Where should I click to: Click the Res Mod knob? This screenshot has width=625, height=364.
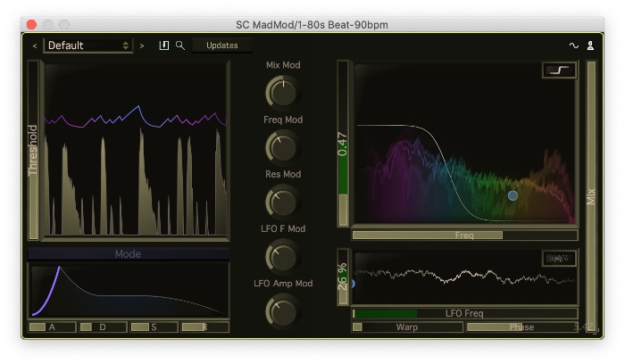coord(283,201)
